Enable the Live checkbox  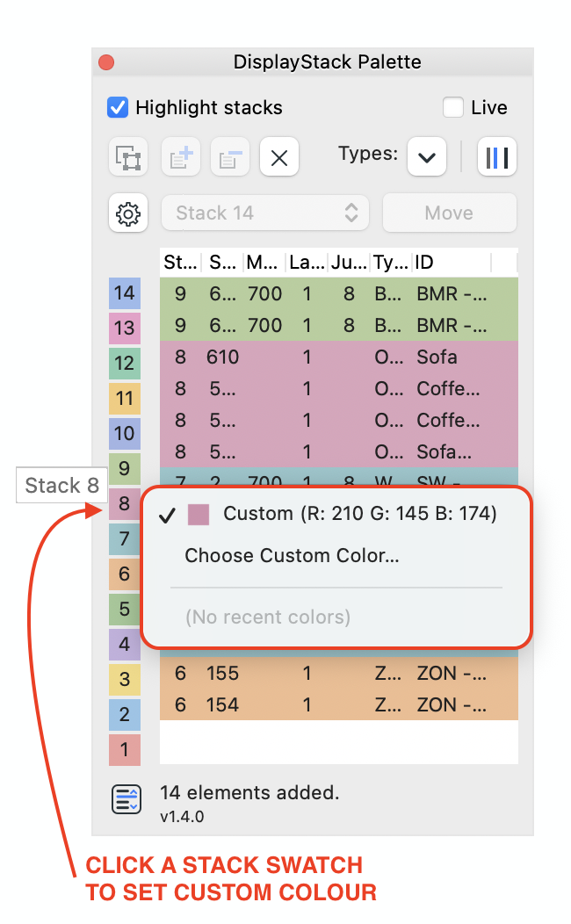[453, 107]
